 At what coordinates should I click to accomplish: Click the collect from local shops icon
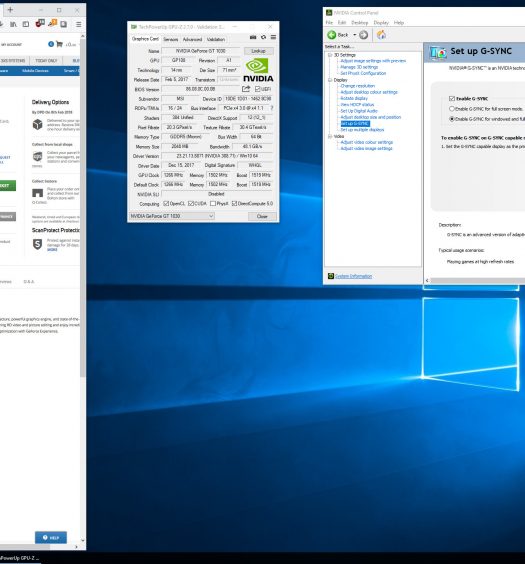click(x=37, y=156)
